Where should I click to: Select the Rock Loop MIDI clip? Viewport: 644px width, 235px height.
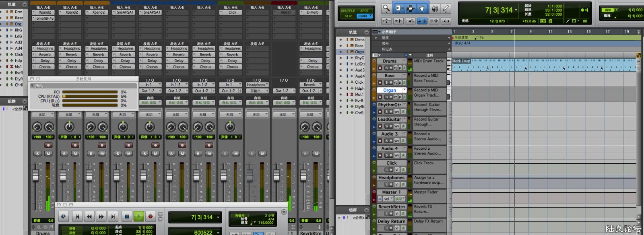click(461, 61)
